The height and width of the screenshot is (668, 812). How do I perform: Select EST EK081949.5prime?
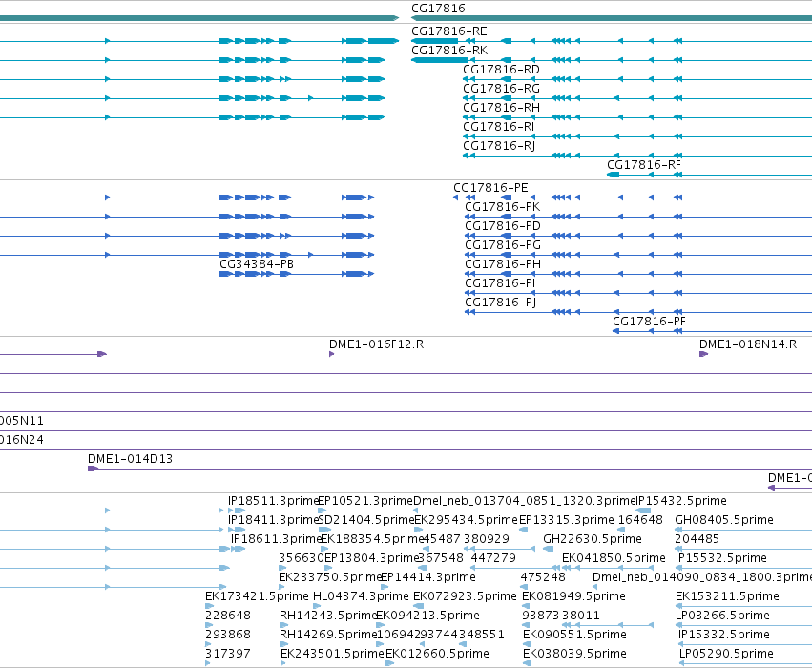tap(573, 596)
